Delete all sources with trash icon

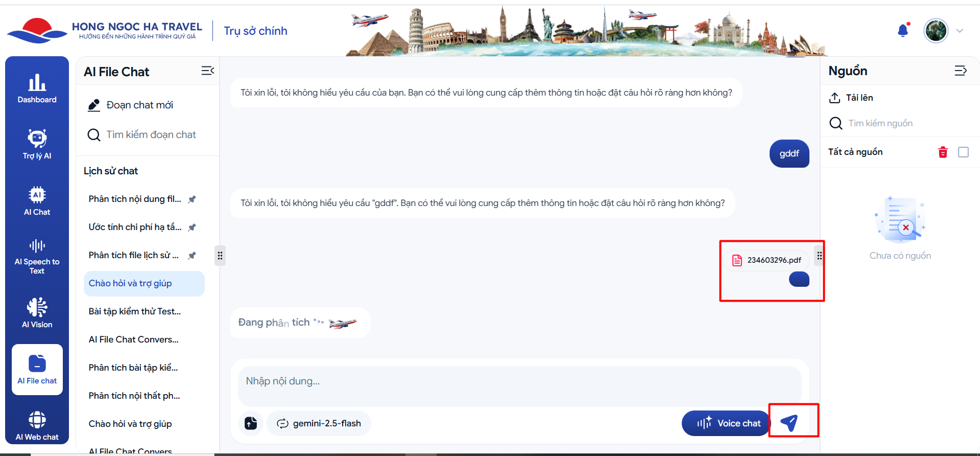(943, 152)
